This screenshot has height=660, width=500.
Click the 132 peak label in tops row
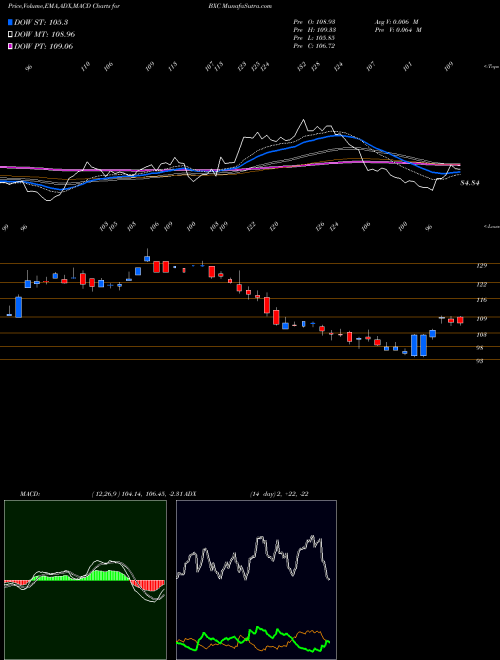coord(302,67)
